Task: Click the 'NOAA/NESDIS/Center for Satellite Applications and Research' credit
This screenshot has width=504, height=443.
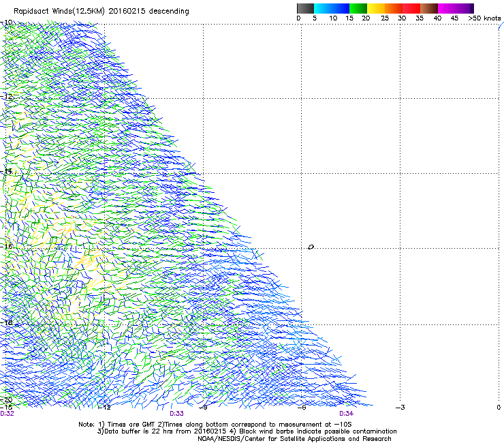Action: (x=294, y=439)
